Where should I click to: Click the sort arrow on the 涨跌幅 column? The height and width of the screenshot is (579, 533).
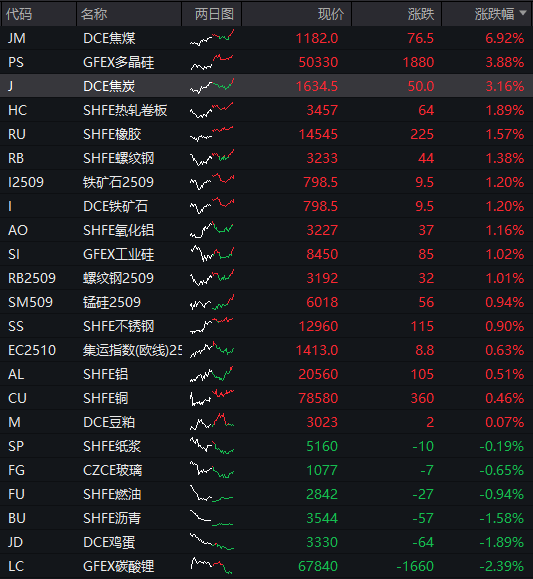pos(523,13)
